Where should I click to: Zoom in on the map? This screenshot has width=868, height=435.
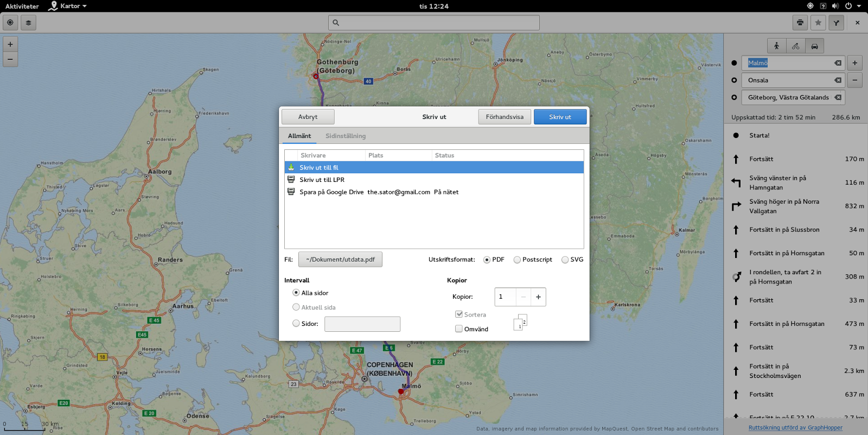[10, 45]
